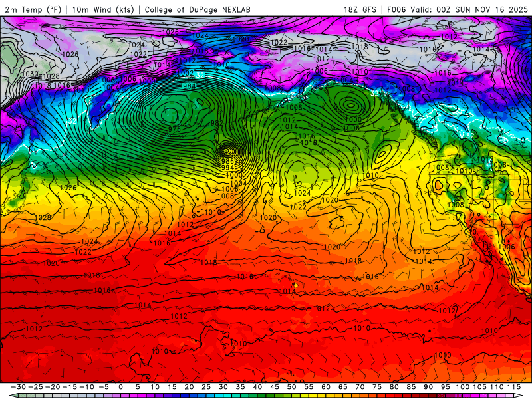Click the 40 temperature scale label

click(x=257, y=387)
